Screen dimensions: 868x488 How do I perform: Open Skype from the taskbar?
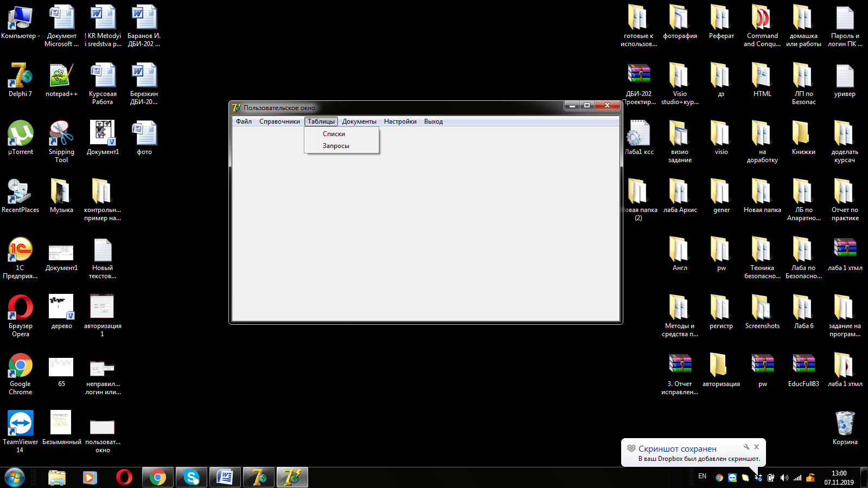click(x=191, y=477)
